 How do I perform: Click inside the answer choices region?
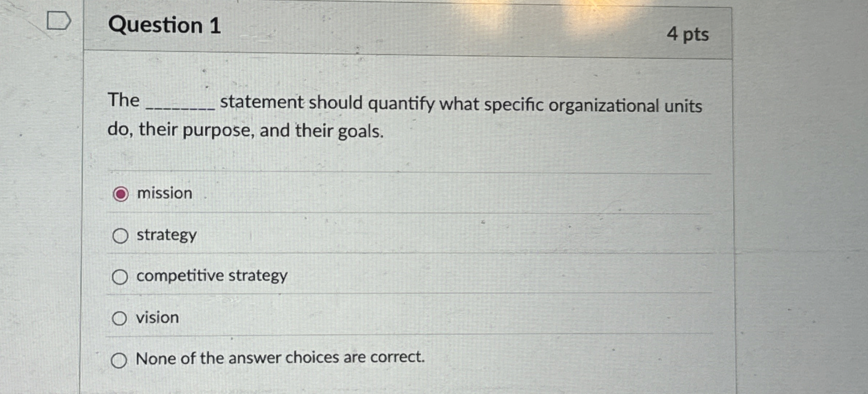coord(398,275)
